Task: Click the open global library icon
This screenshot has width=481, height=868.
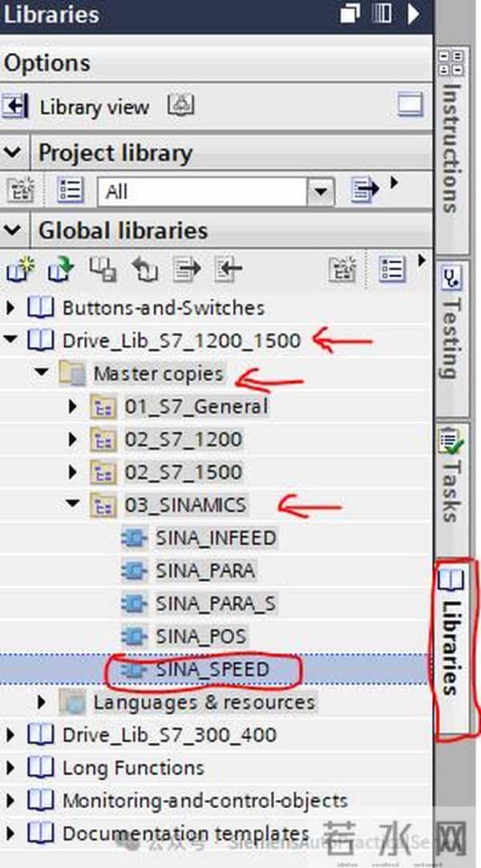Action: 59,270
